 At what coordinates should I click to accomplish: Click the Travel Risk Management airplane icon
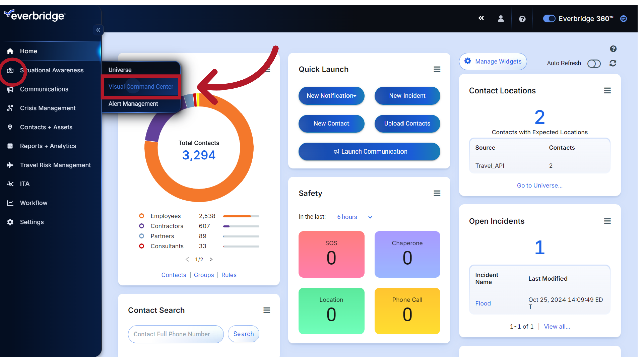10,165
